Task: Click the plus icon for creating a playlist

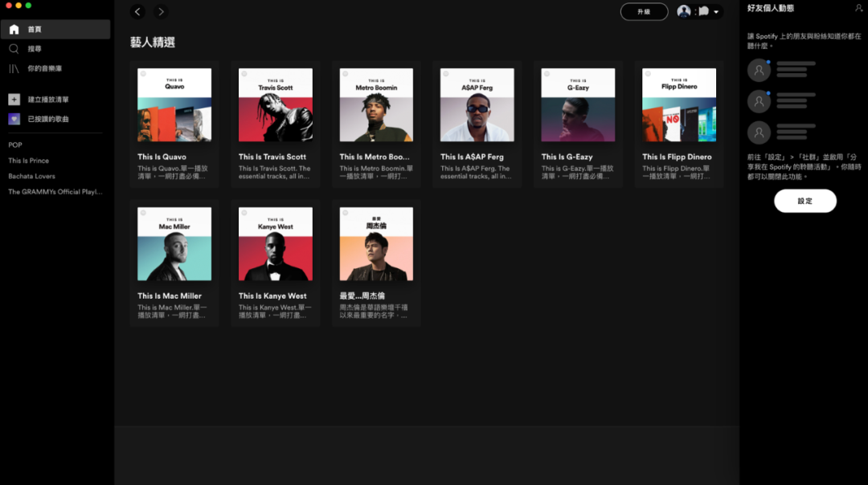Action: pyautogui.click(x=14, y=100)
